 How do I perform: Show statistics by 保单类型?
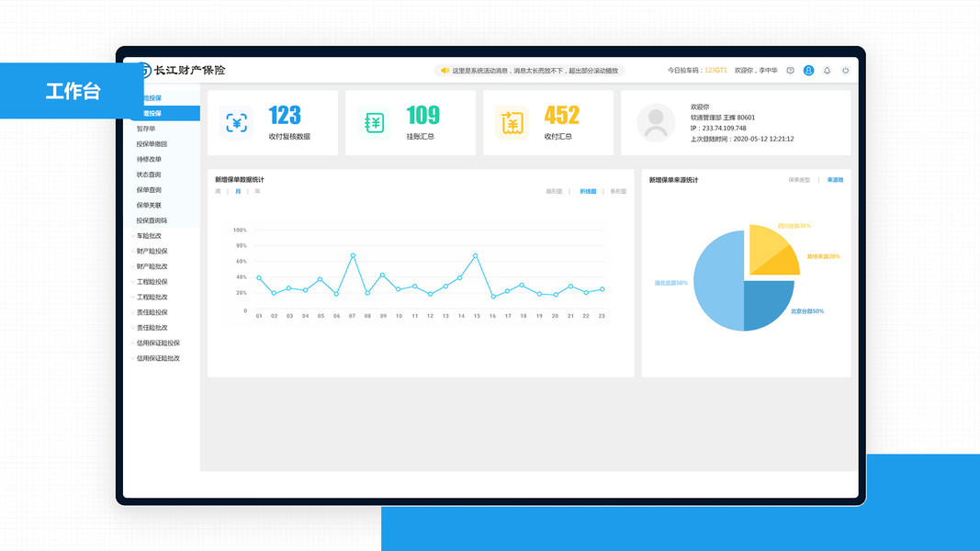pos(799,180)
